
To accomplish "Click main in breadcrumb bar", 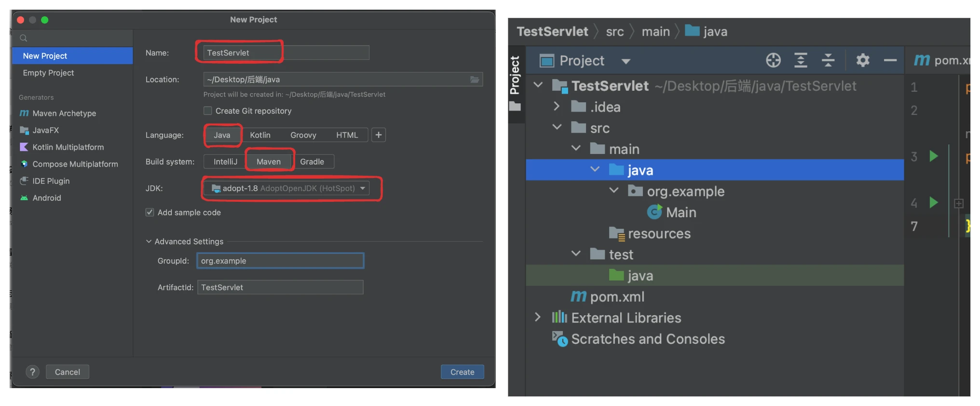I will click(x=655, y=31).
